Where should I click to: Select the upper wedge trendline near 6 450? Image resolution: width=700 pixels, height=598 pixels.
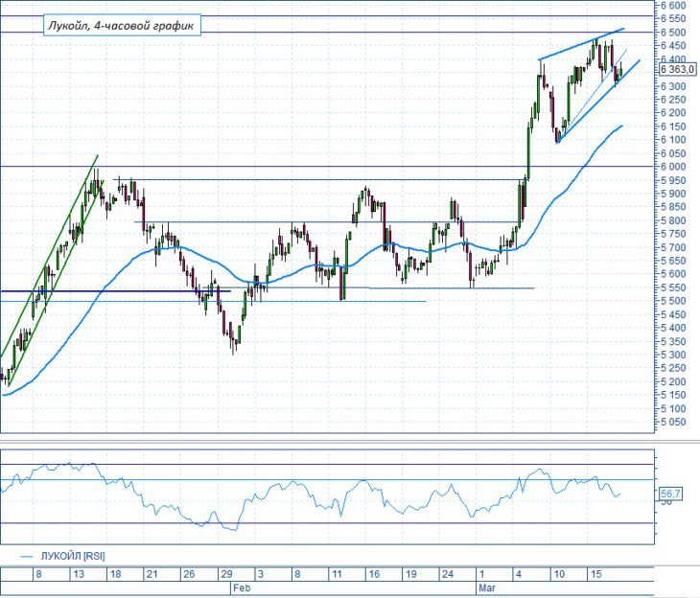(x=581, y=44)
